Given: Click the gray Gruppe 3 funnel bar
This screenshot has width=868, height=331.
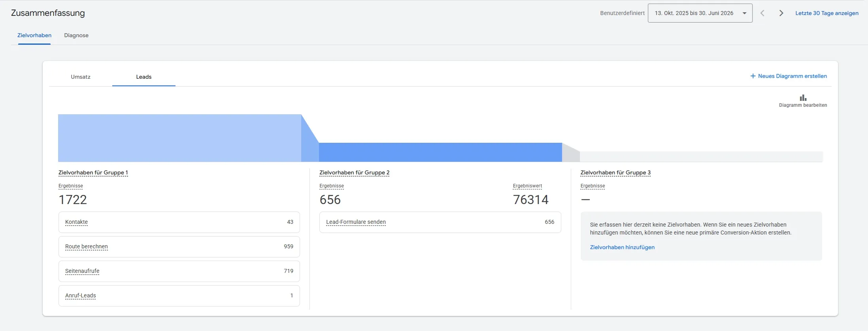Looking at the screenshot, I should pos(701,157).
